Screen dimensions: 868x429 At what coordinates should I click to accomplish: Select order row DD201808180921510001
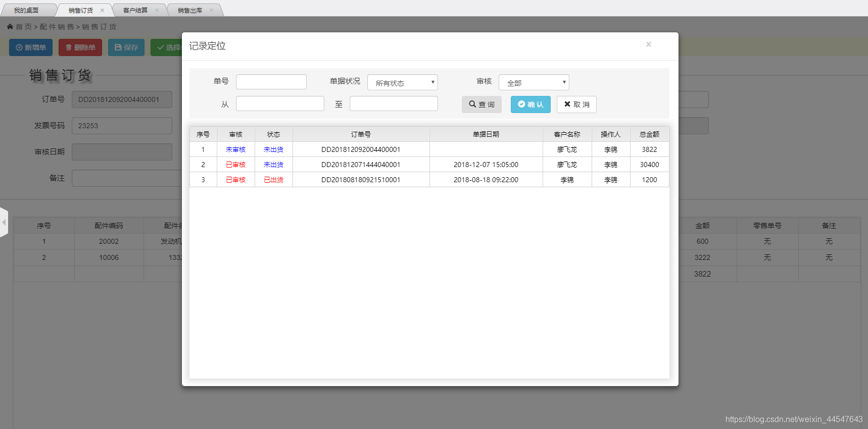point(429,180)
